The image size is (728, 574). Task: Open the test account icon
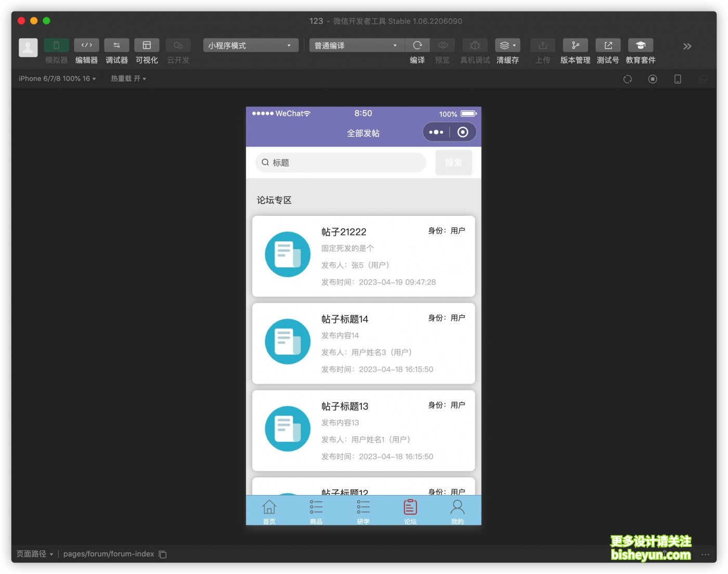[x=608, y=45]
